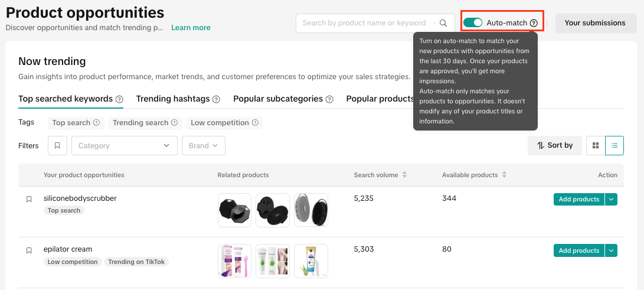Open the Category dropdown filter

coord(124,146)
